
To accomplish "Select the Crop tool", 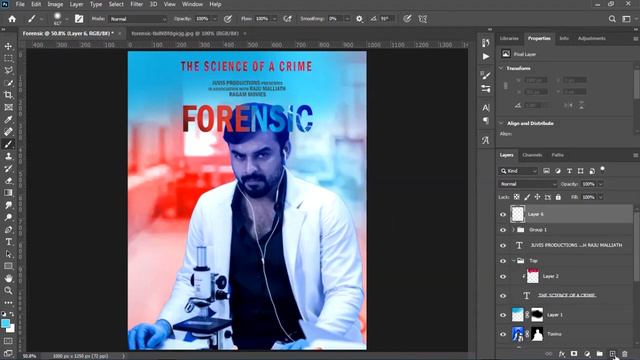I will pos(8,95).
